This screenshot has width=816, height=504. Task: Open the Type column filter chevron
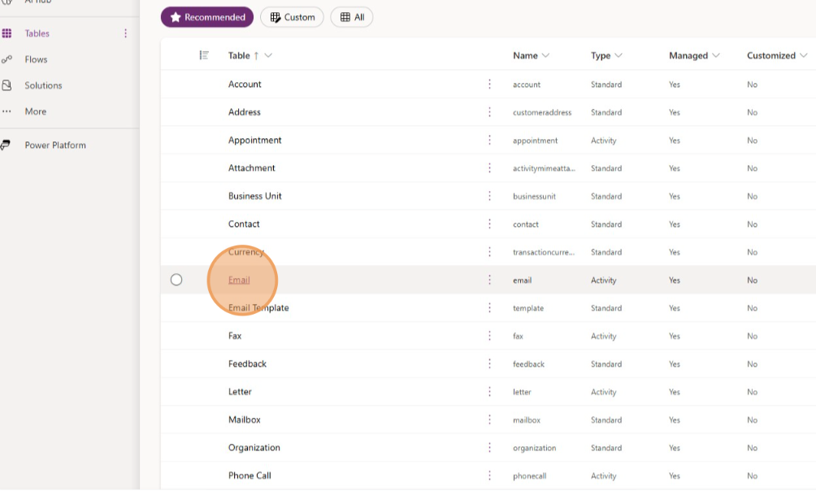(619, 55)
